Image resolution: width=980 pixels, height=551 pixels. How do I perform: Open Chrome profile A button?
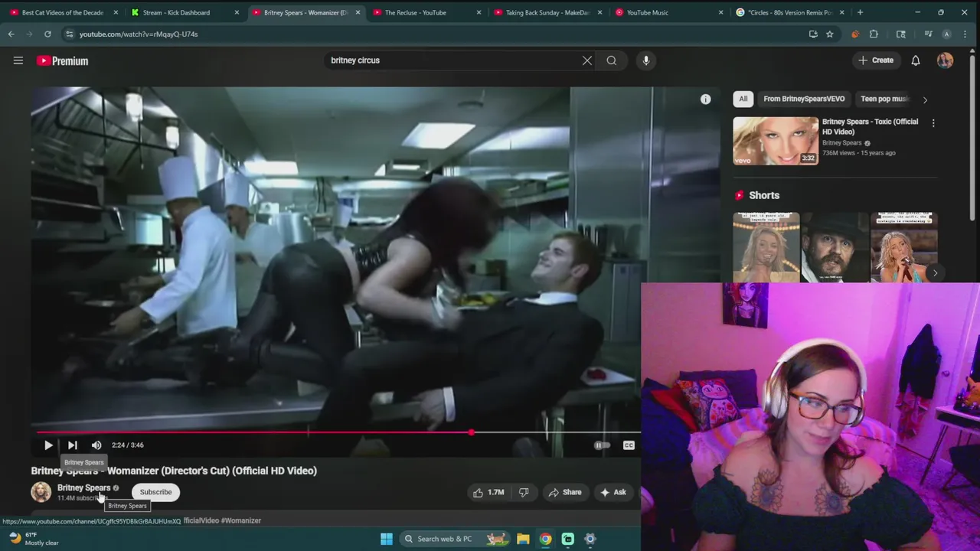pos(946,34)
